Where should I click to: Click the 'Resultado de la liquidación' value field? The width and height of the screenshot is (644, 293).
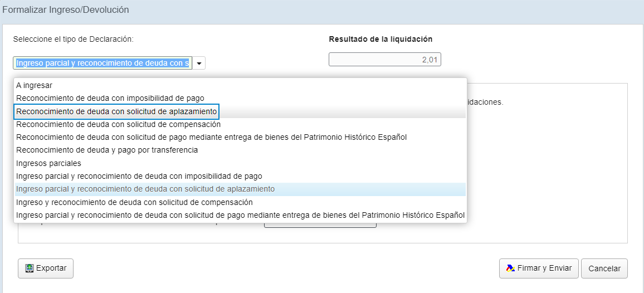click(x=385, y=60)
